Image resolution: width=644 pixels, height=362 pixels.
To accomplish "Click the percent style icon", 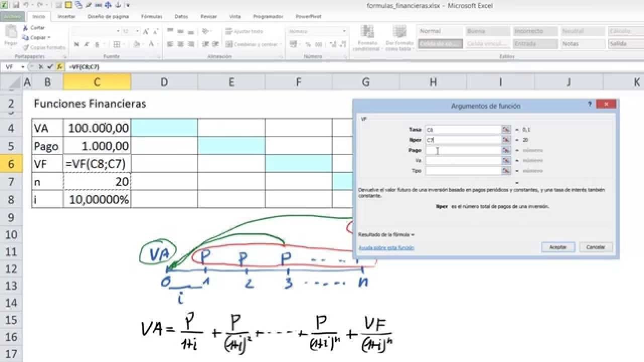I will [307, 44].
